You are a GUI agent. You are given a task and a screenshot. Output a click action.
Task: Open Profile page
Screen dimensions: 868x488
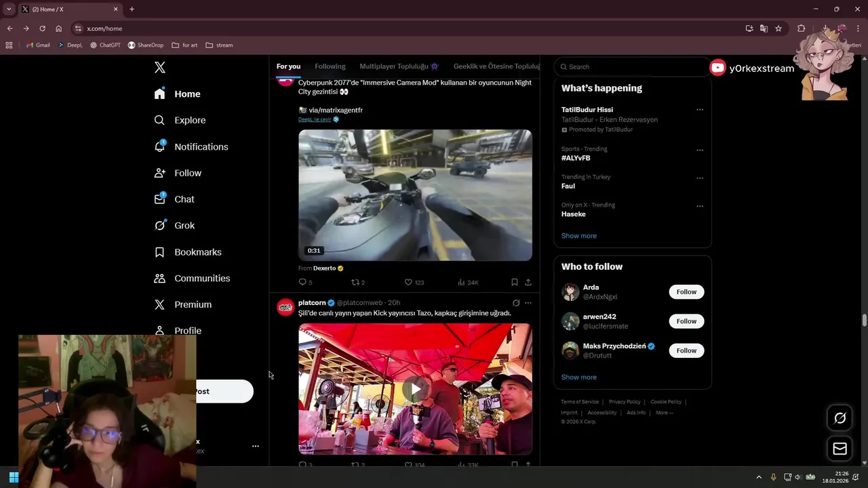(x=178, y=331)
